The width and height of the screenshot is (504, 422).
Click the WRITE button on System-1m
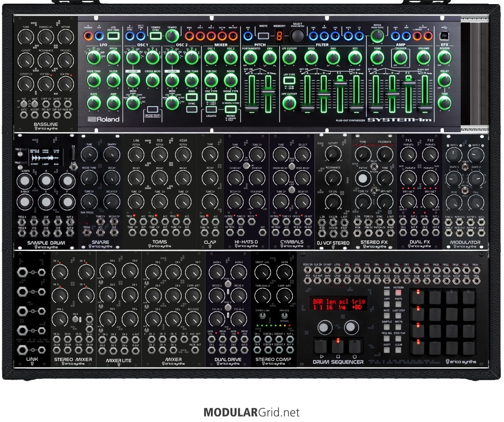point(263,36)
